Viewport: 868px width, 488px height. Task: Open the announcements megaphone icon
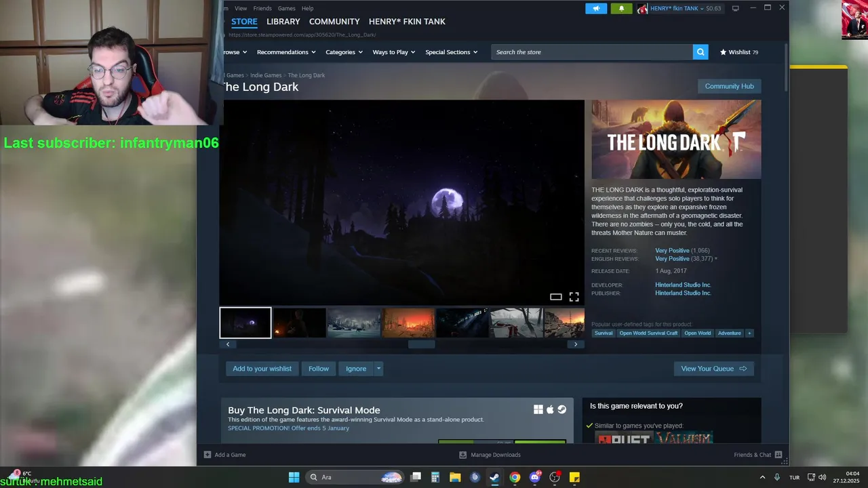pos(596,8)
